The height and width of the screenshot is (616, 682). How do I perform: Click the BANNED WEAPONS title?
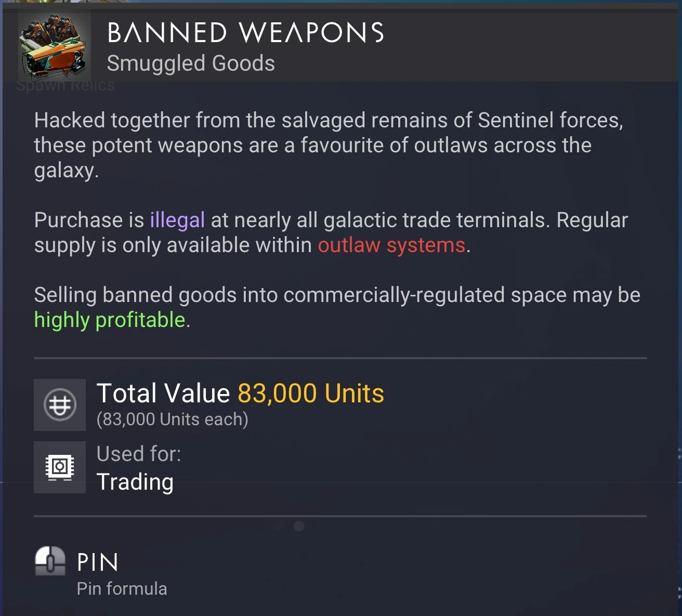245,32
